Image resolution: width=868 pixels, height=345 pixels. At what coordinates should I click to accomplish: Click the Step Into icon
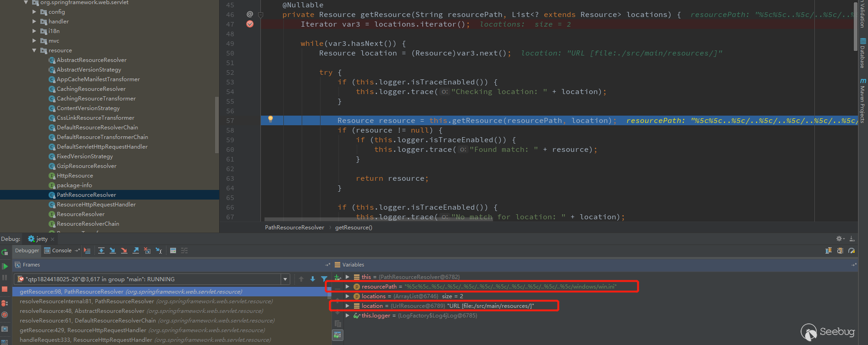pos(112,250)
